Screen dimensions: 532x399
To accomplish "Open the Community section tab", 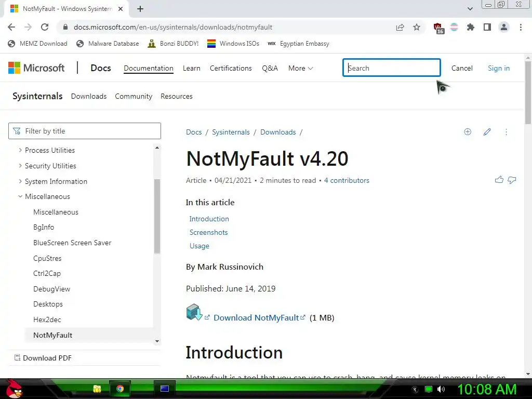I will (x=134, y=96).
